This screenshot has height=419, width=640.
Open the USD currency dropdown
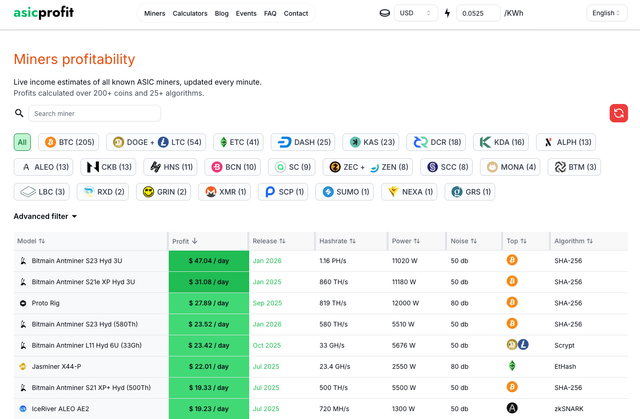(416, 13)
